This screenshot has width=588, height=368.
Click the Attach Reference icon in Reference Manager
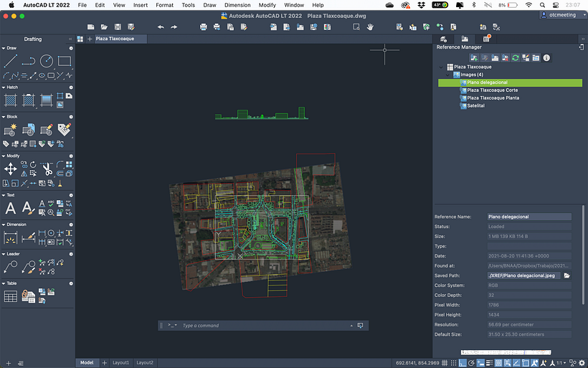click(x=474, y=58)
